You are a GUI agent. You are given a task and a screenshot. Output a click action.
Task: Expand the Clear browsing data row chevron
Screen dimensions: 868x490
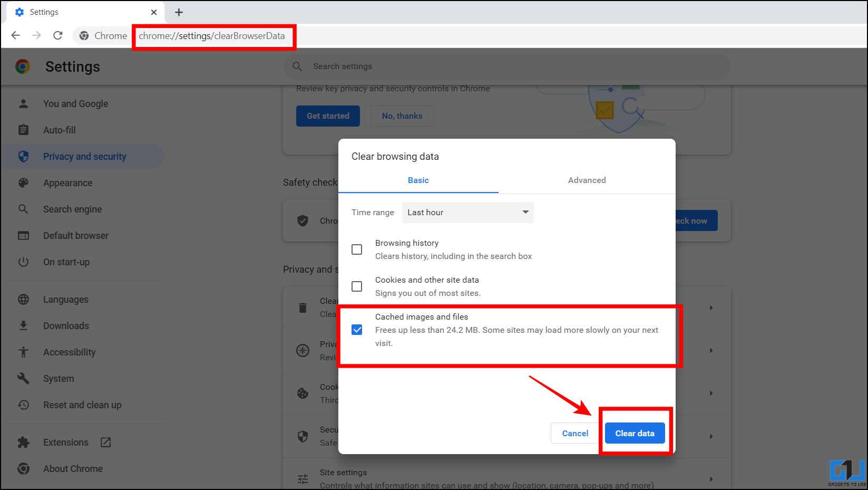711,308
